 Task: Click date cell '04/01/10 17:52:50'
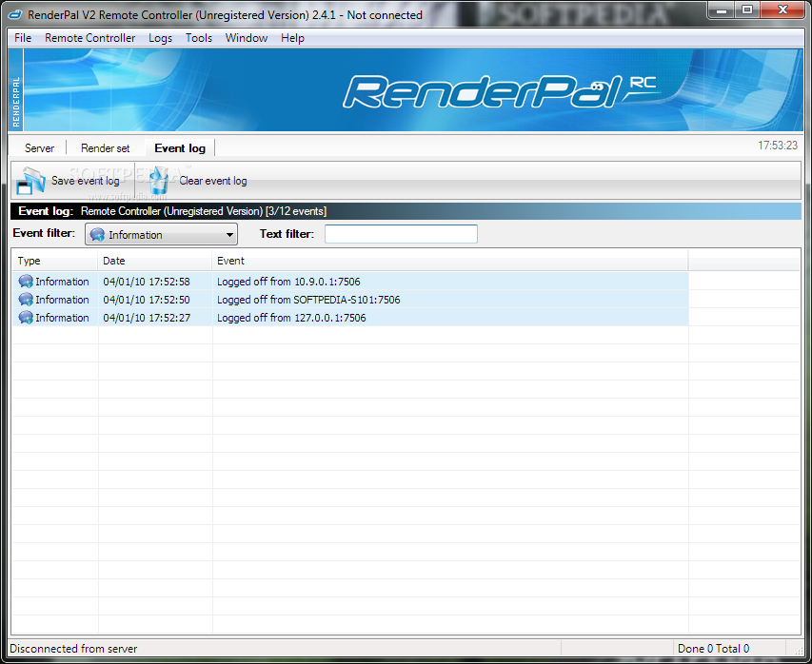pyautogui.click(x=147, y=300)
